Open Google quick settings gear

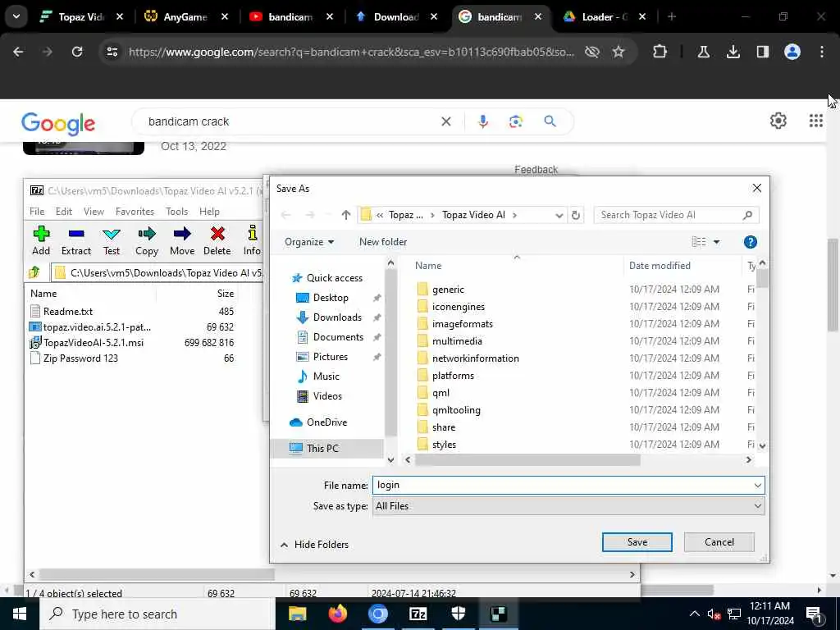tap(778, 121)
